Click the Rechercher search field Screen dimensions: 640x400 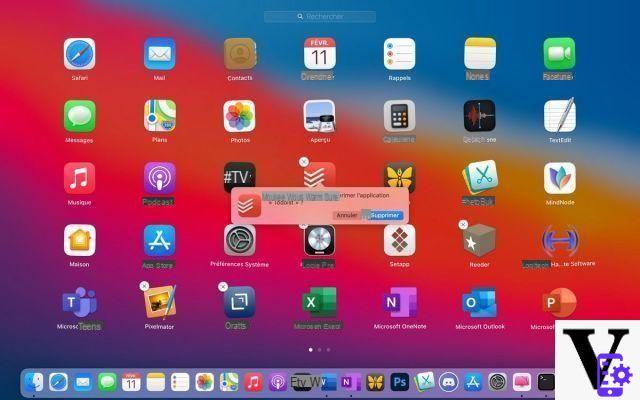[x=320, y=17]
